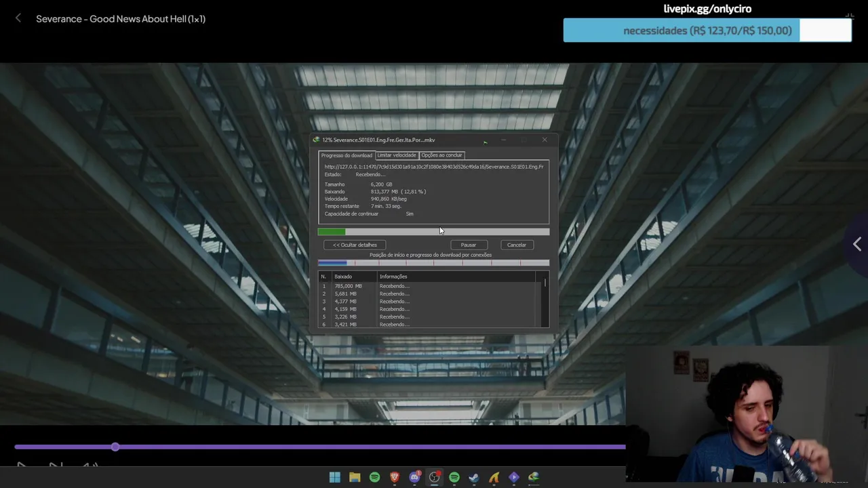The width and height of the screenshot is (868, 488).
Task: Click the Tamanho value 6,200 GB
Action: pos(381,184)
